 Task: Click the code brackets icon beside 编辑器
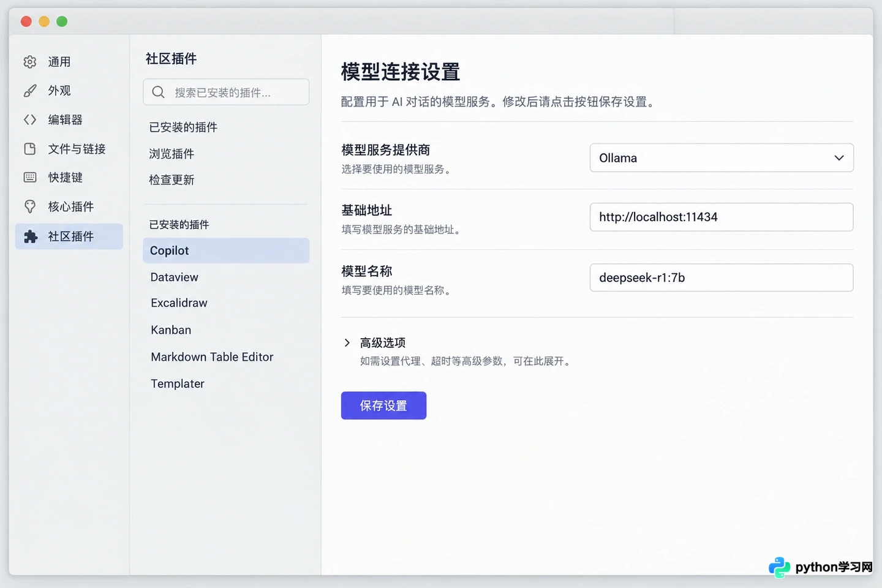pyautogui.click(x=30, y=119)
